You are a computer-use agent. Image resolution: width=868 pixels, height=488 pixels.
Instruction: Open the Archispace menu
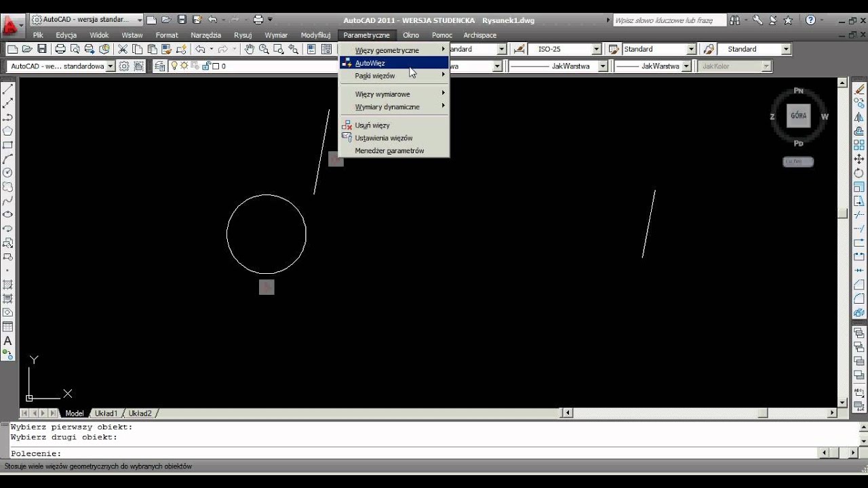pyautogui.click(x=480, y=35)
